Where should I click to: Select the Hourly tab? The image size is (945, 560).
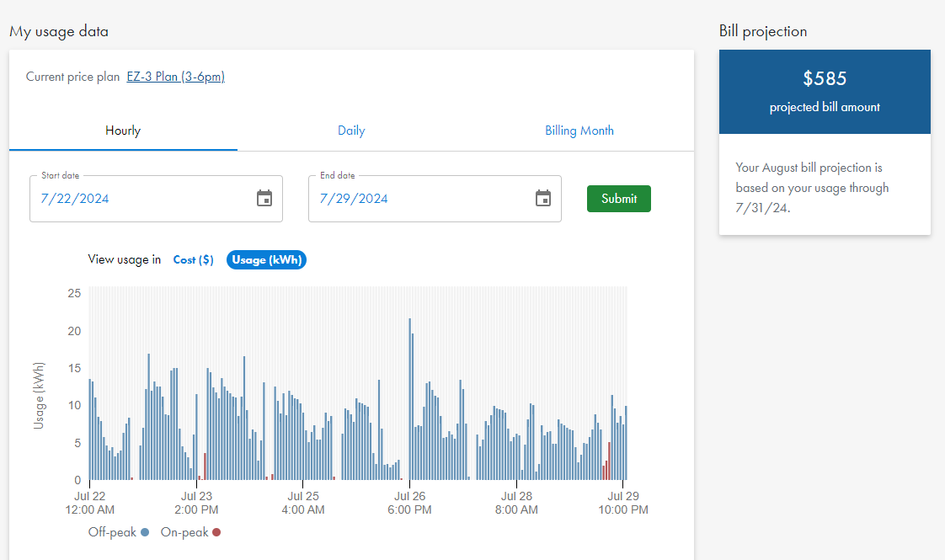(x=123, y=131)
